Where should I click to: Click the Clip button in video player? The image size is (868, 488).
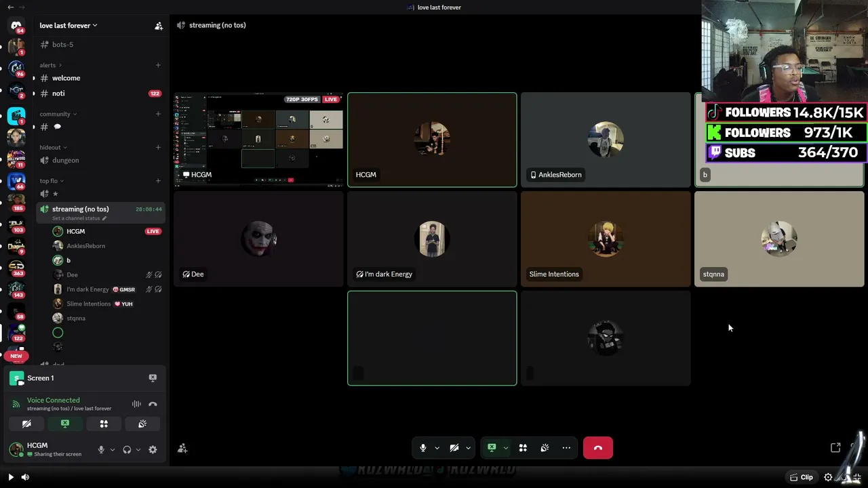[801, 477]
